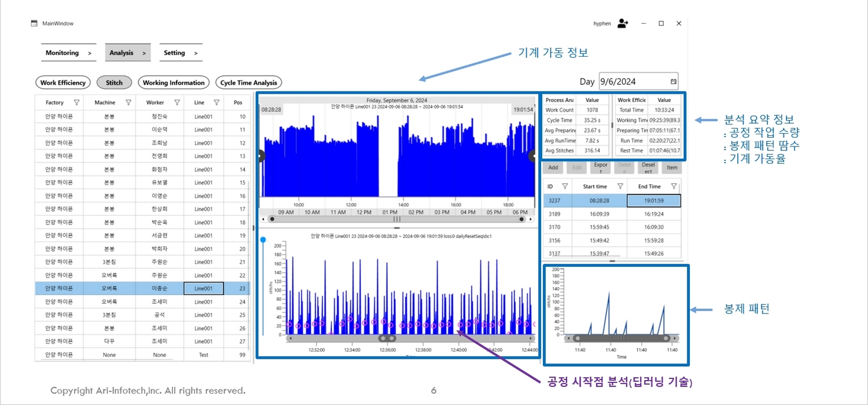Filter the Machine column
The height and width of the screenshot is (405, 868).
tap(128, 102)
